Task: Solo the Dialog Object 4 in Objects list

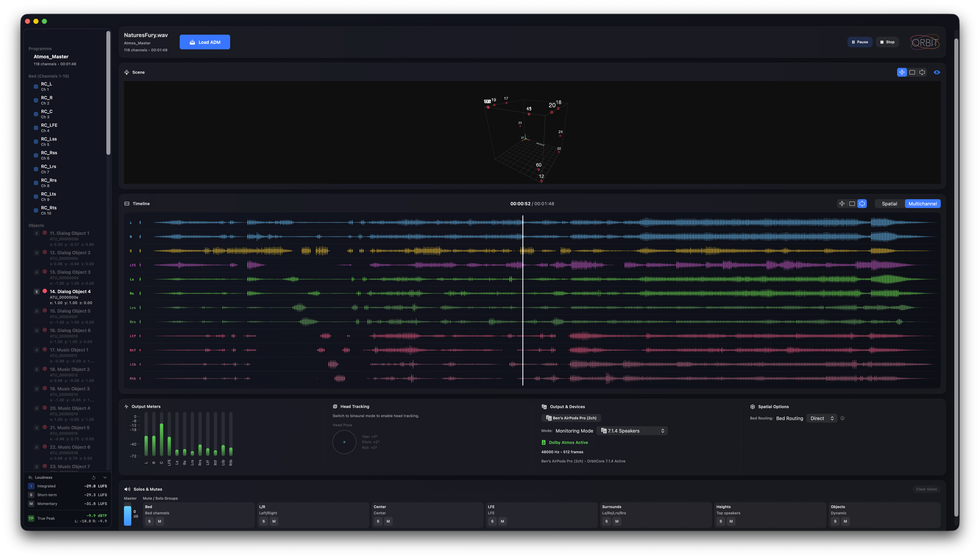Action: pyautogui.click(x=36, y=291)
